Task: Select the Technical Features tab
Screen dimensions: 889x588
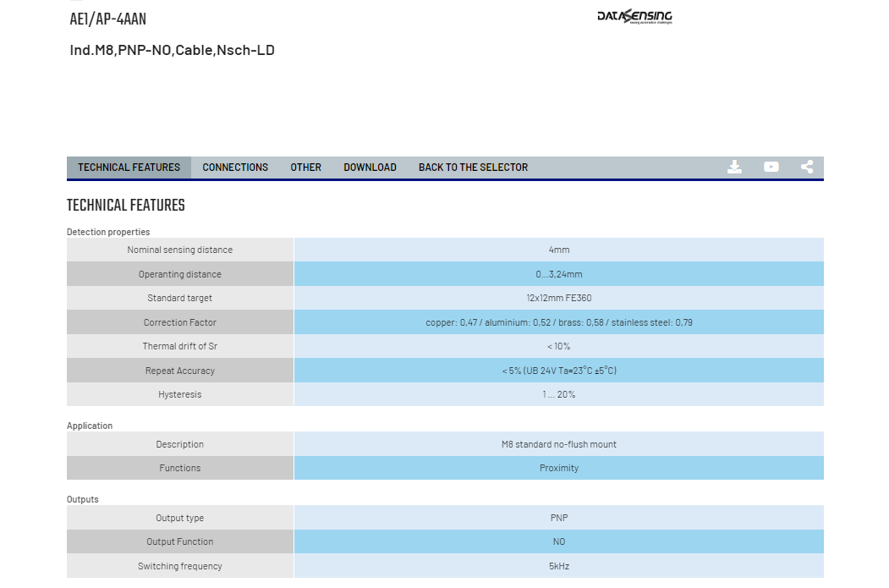Action: (129, 168)
